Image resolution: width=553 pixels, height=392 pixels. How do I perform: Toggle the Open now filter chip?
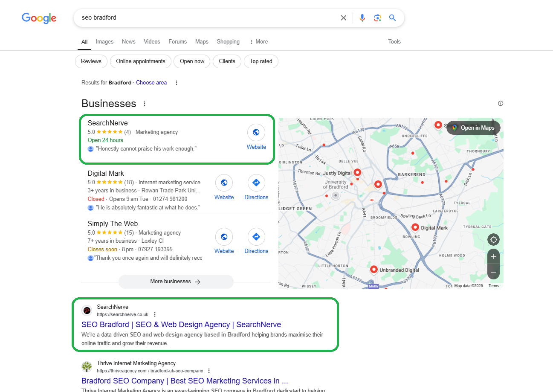[192, 61]
